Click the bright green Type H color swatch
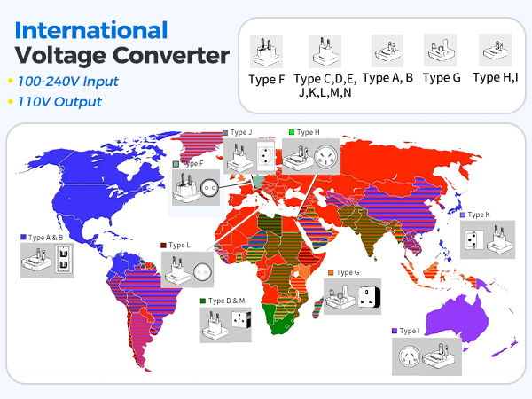 coord(292,132)
